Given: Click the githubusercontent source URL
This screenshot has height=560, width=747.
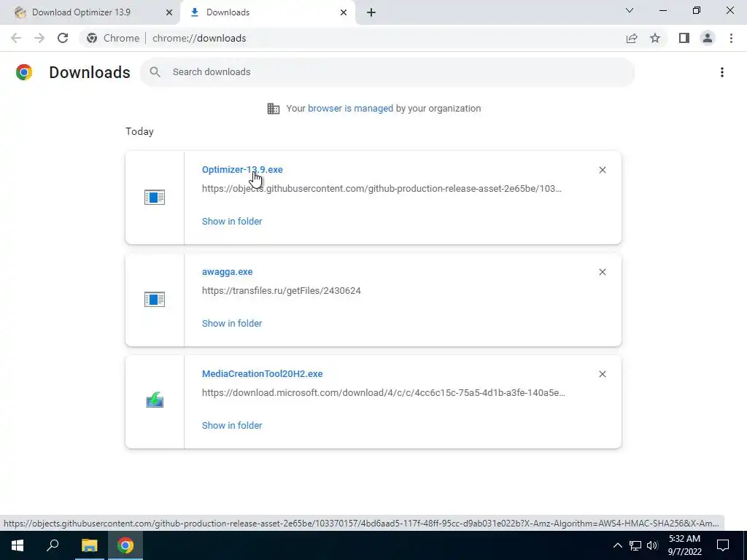Looking at the screenshot, I should pos(382,189).
